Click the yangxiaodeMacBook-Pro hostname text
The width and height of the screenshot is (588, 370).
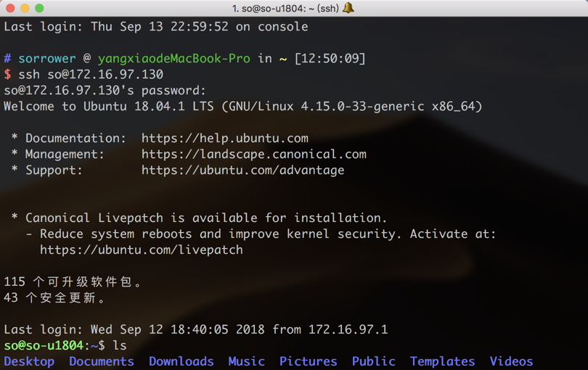[173, 58]
